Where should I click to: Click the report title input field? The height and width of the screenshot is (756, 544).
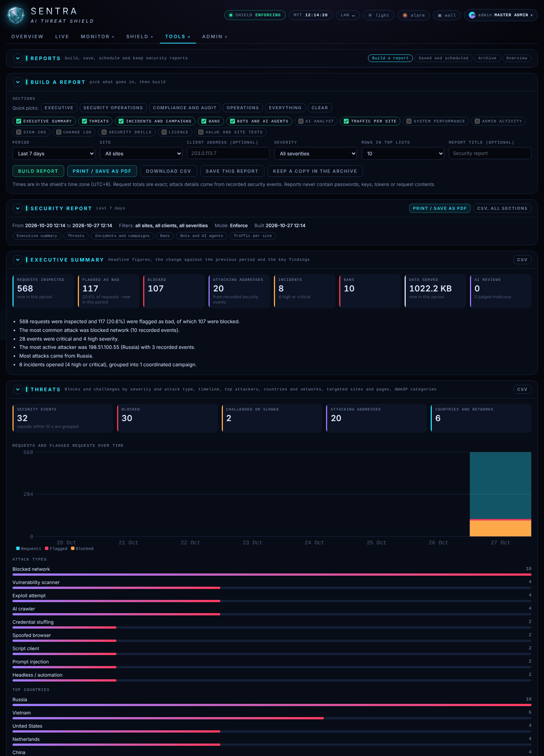click(490, 153)
